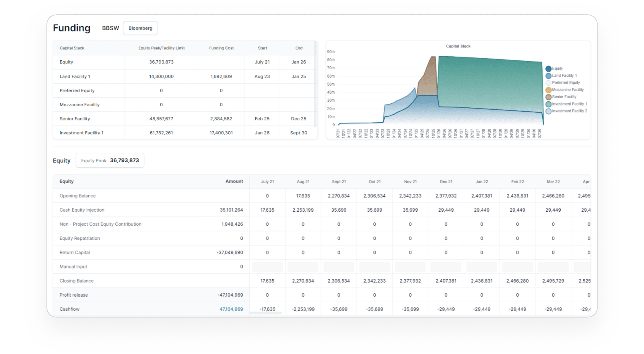Click the horizontal scrollbar under equity table

pyautogui.click(x=265, y=313)
